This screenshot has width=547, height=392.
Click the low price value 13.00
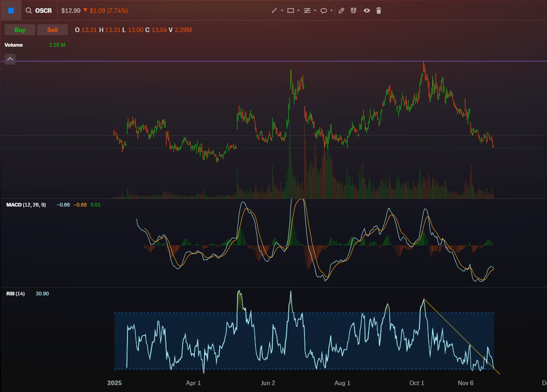tap(136, 30)
